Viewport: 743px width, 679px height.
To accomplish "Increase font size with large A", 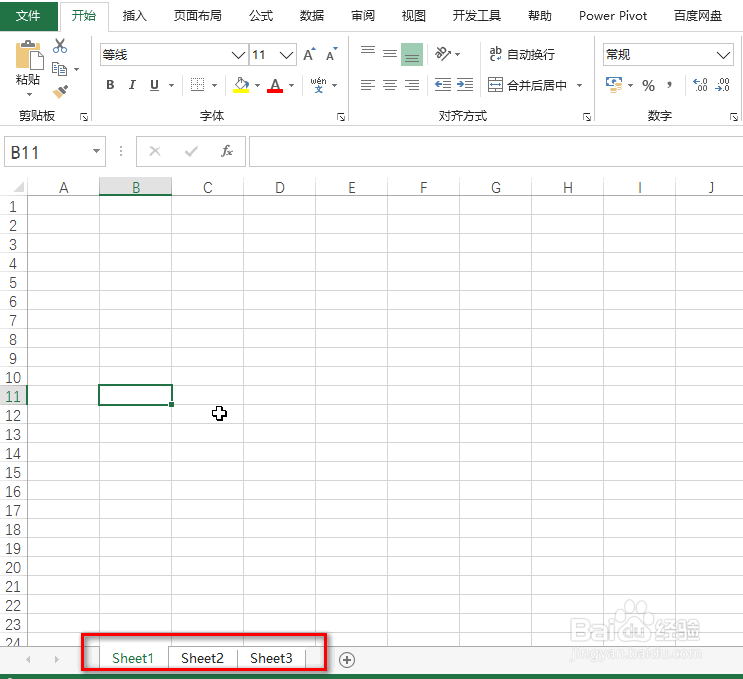I will click(309, 54).
